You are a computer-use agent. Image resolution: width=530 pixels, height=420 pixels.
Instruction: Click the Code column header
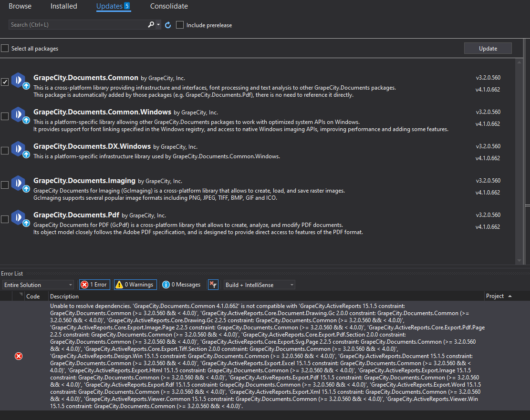pos(33,297)
